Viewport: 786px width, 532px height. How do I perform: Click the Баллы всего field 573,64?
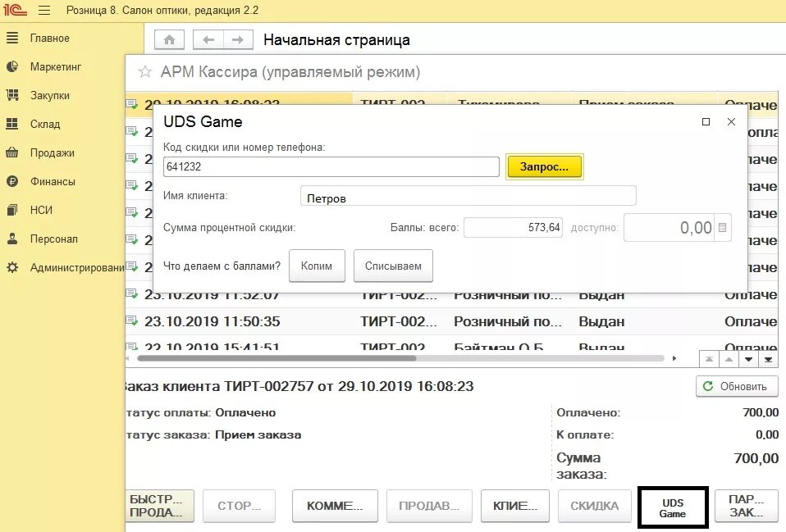click(513, 227)
